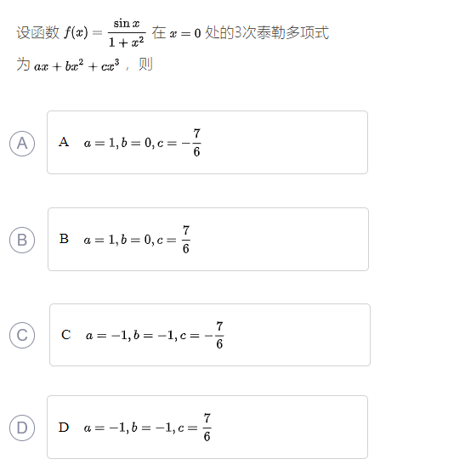Click the 7/6 fraction in option B

point(186,240)
